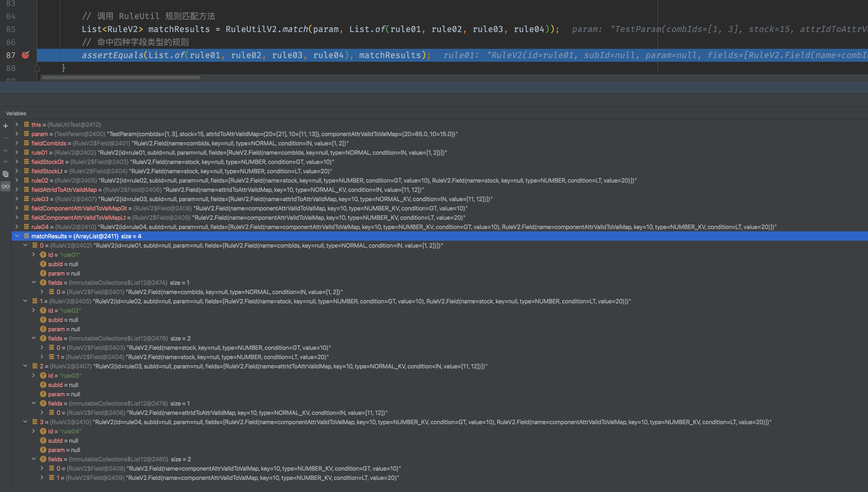Toggle the breakpoint on line 87

pos(25,55)
